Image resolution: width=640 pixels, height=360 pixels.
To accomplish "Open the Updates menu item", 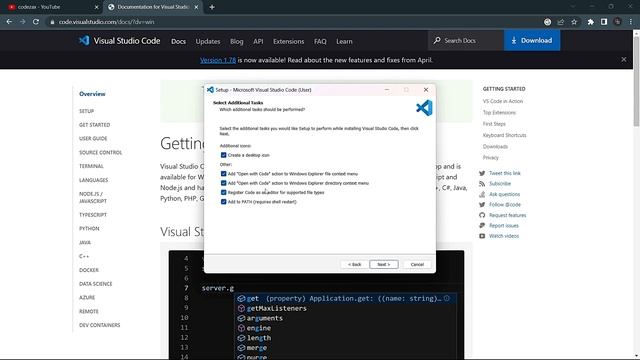I will [x=208, y=41].
